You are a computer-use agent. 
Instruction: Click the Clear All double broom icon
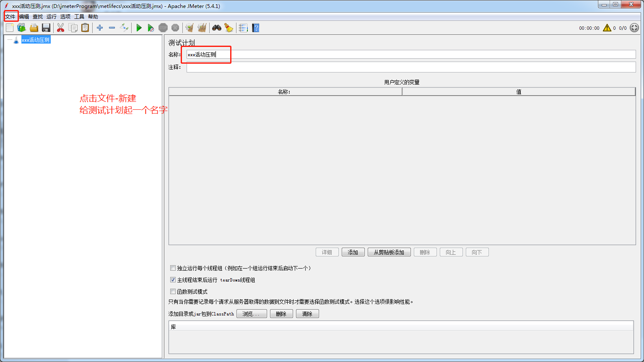(x=202, y=28)
